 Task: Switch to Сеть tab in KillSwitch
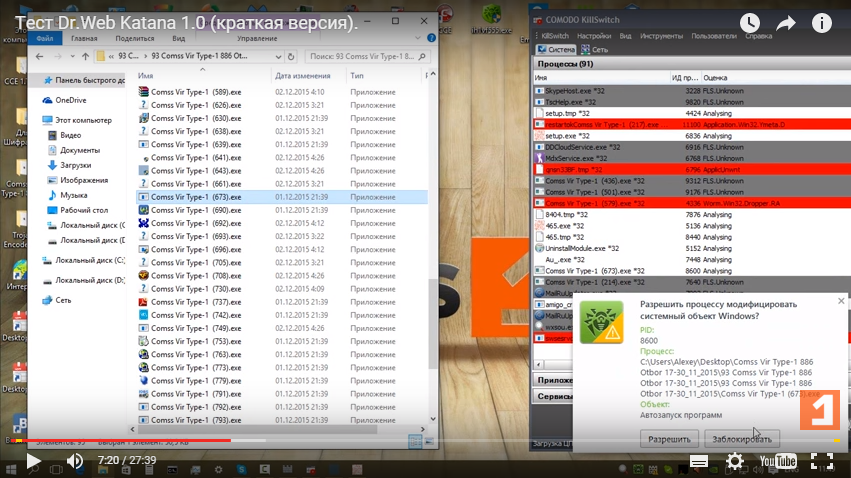click(x=594, y=49)
